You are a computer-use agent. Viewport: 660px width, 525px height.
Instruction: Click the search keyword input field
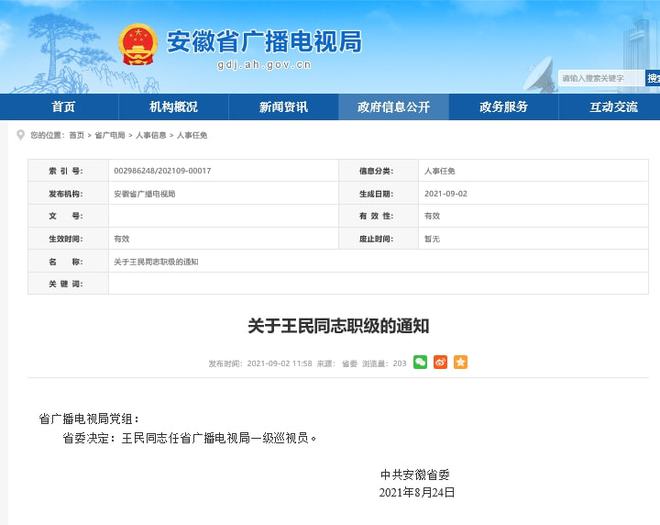[x=600, y=78]
